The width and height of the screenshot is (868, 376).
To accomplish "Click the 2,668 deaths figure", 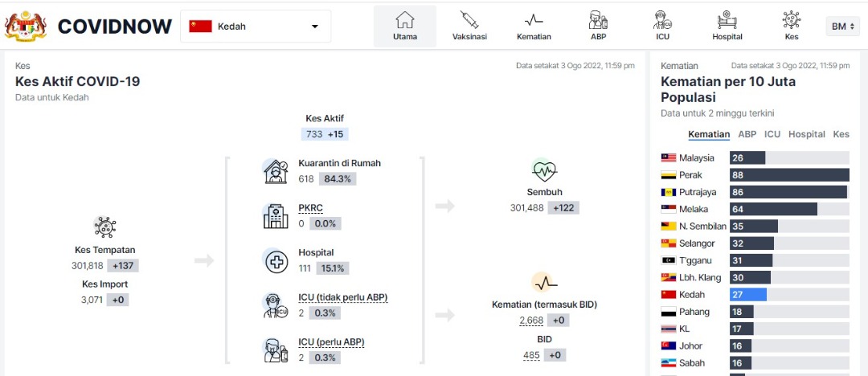I will coord(531,320).
